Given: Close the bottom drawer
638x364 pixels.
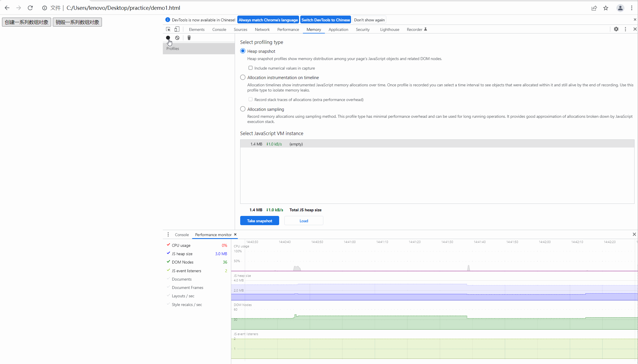Looking at the screenshot, I should pos(634,234).
